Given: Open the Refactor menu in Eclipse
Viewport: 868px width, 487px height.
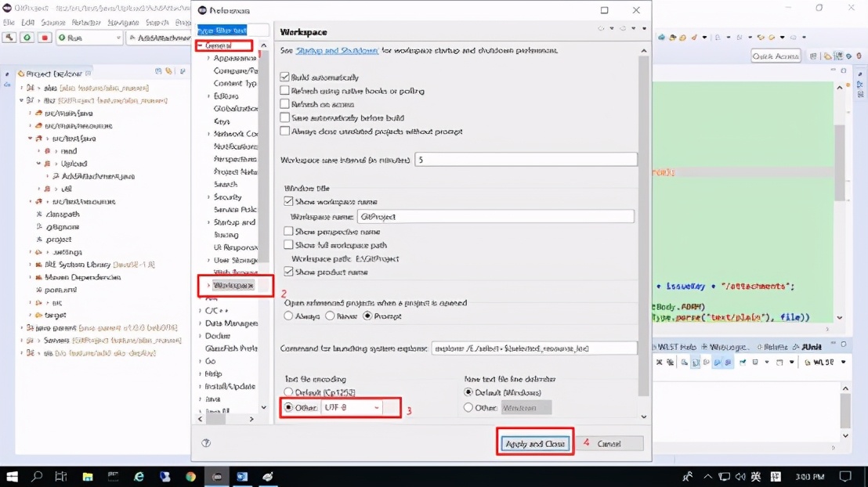Looking at the screenshot, I should pos(86,23).
